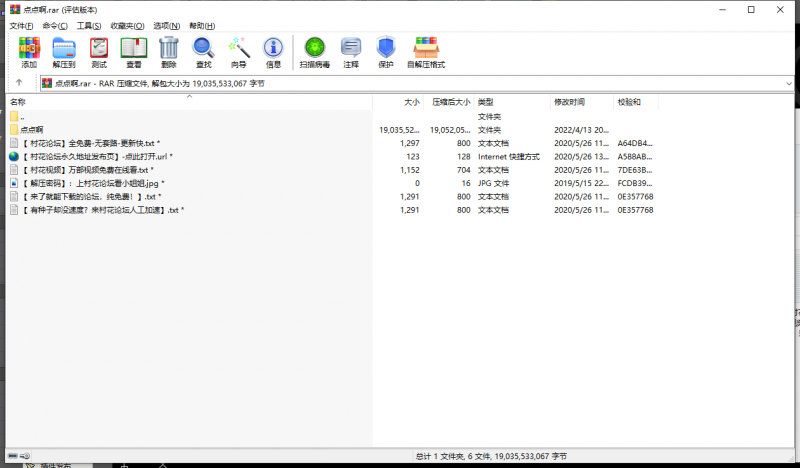800x468 pixels.
Task: Open the 注释 (Comment) tool
Action: [351, 51]
